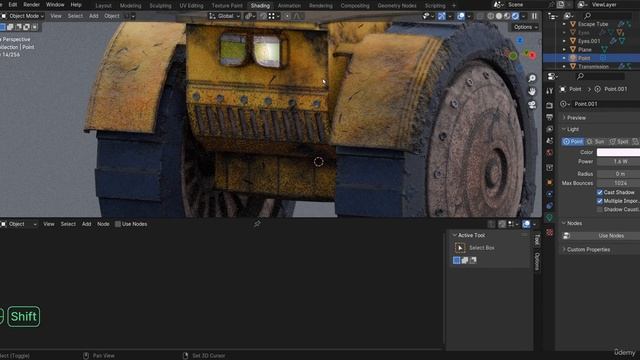Click the zoom magnifier icon in viewport
640x360 pixels.
532,78
